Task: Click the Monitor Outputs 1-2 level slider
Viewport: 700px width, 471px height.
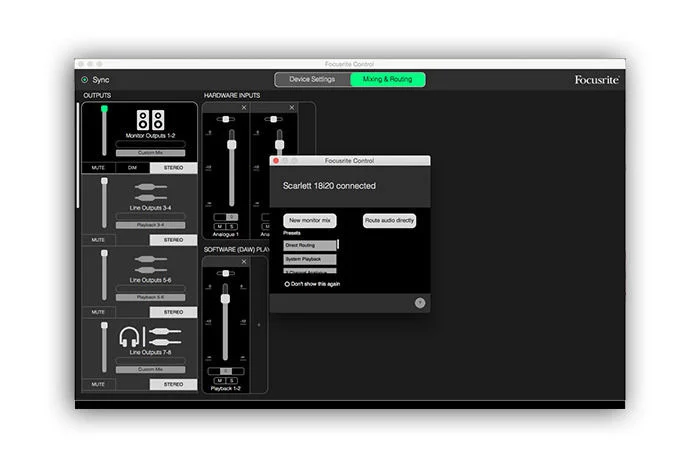Action: coord(104,131)
